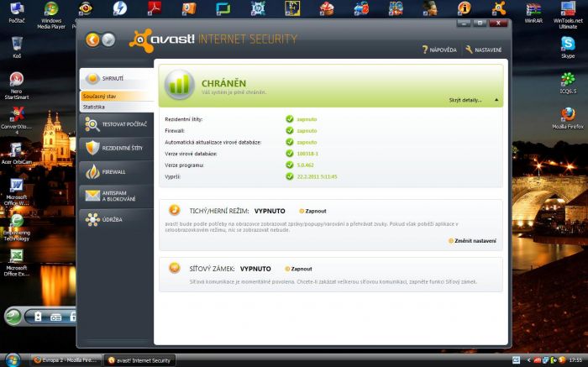Open Acer OrbiCam desktop icon
Viewport: 588px width, 367px height.
pyautogui.click(x=17, y=154)
